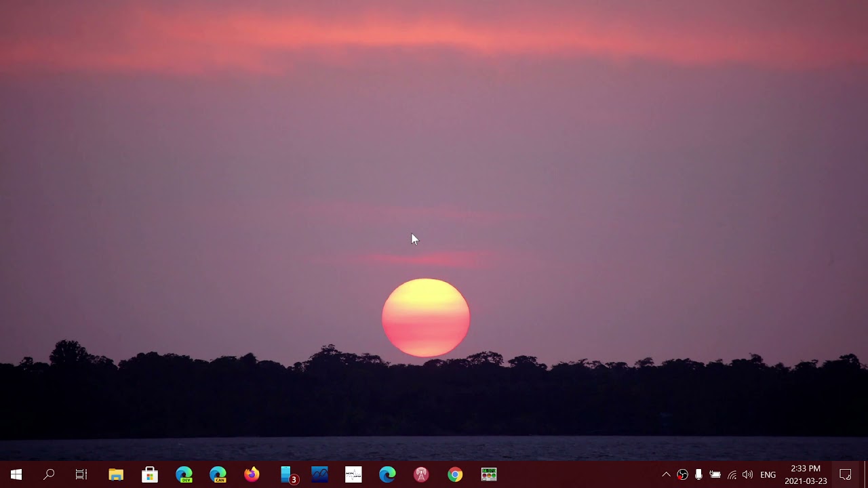
Task: Launch File Explorer from taskbar
Action: pyautogui.click(x=116, y=474)
